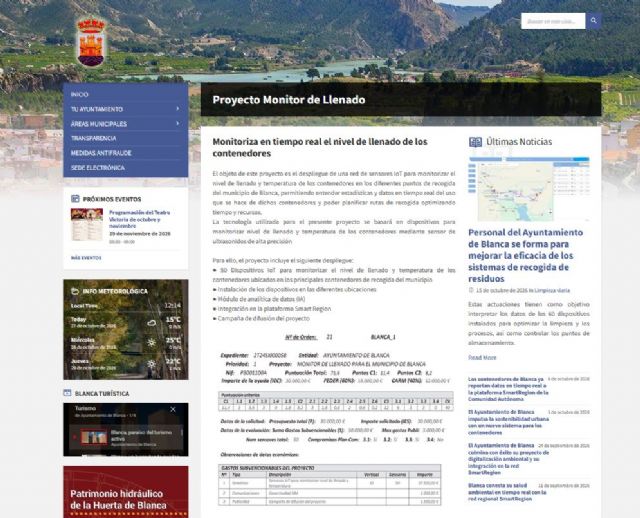Open the ÁREAS MUNICIPALES menu item
The height and width of the screenshot is (518, 640).
coord(99,124)
